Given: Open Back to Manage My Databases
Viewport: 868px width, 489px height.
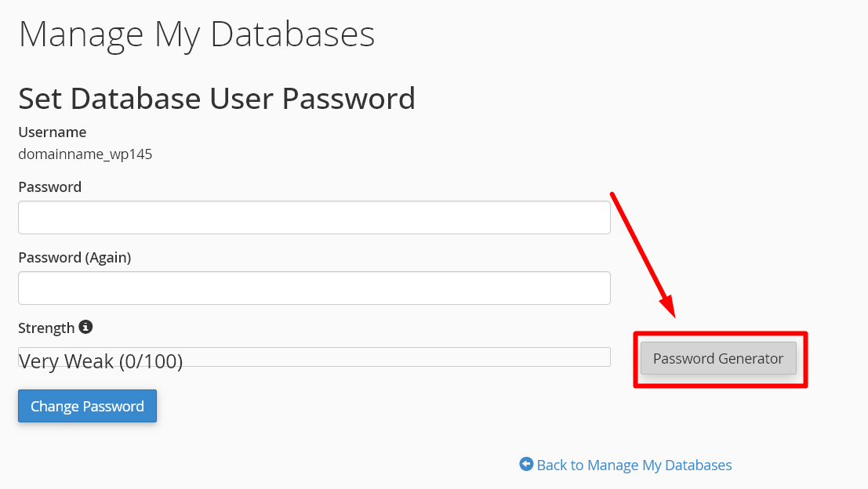Looking at the screenshot, I should pos(634,464).
